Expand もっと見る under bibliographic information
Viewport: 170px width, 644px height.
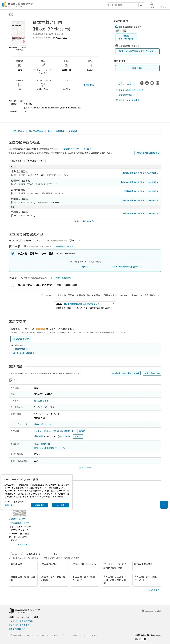coord(85,468)
